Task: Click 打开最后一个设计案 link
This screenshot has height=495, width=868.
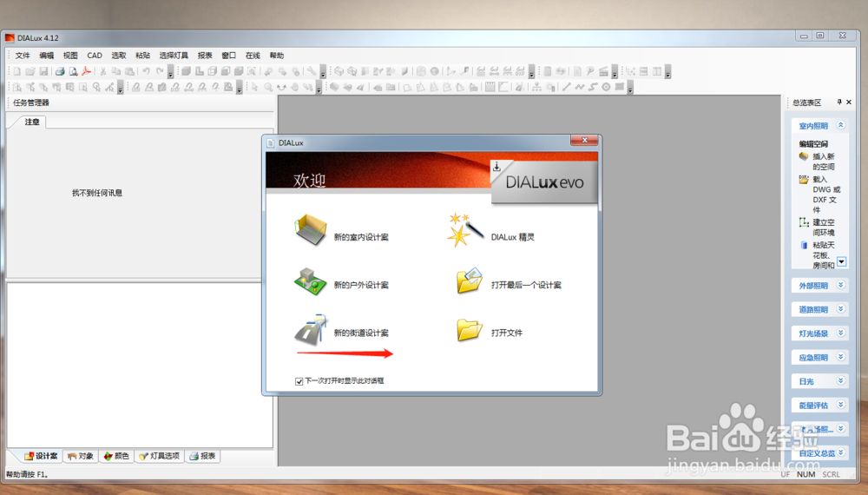Action: click(x=526, y=285)
